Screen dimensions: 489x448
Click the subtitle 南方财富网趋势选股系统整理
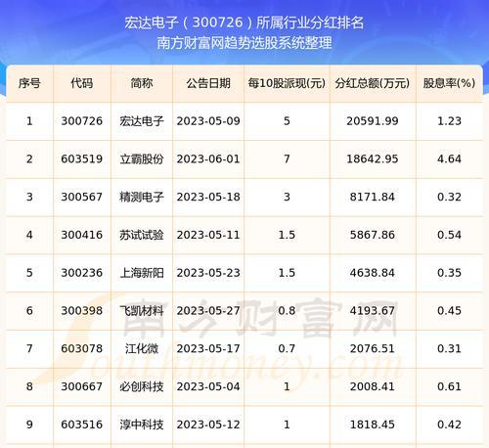coord(244,43)
